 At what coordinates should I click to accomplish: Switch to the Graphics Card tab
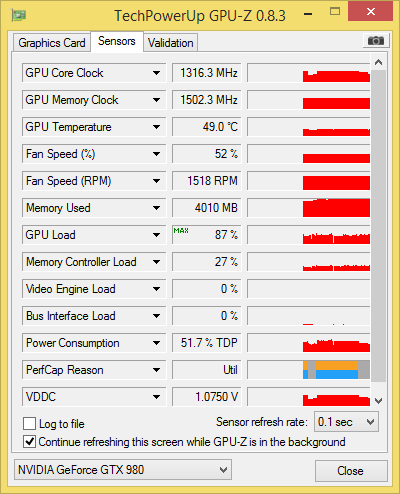tap(52, 43)
